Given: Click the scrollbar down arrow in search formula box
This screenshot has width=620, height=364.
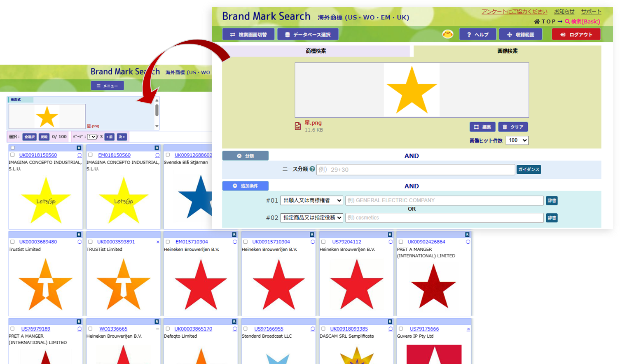Looking at the screenshot, I should coord(157,126).
